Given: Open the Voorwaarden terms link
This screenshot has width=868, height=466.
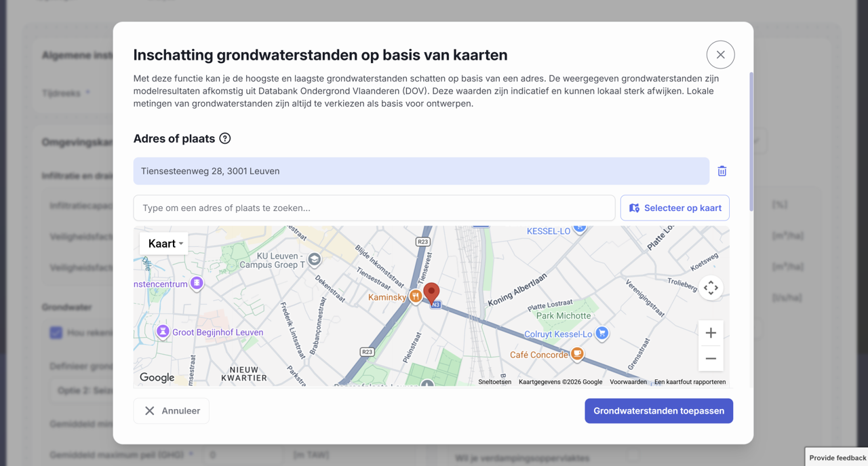Looking at the screenshot, I should (x=628, y=382).
